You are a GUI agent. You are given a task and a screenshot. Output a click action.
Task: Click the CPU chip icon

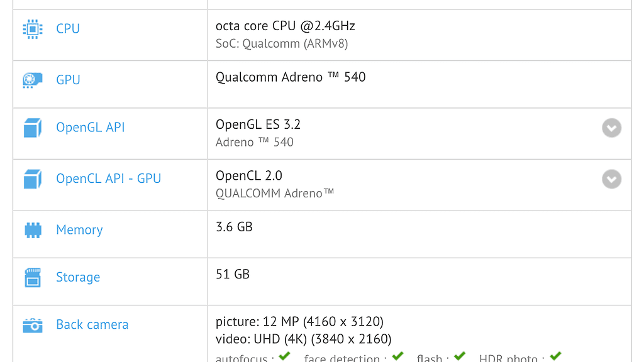33,29
